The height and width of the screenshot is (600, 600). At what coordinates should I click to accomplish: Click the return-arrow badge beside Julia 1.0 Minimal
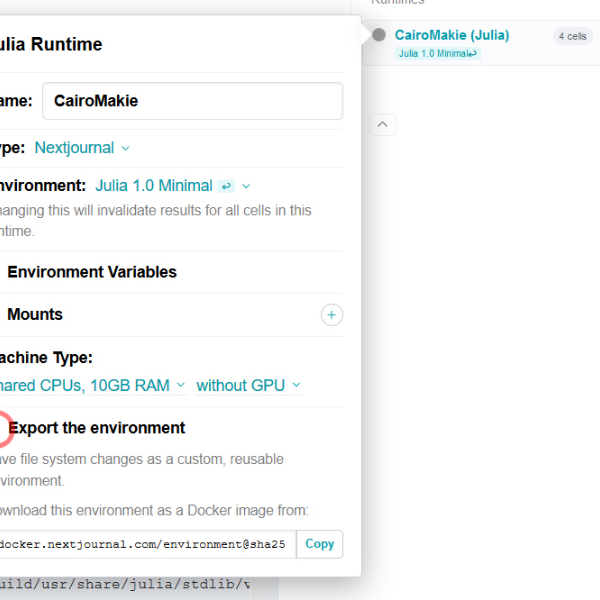click(x=226, y=186)
